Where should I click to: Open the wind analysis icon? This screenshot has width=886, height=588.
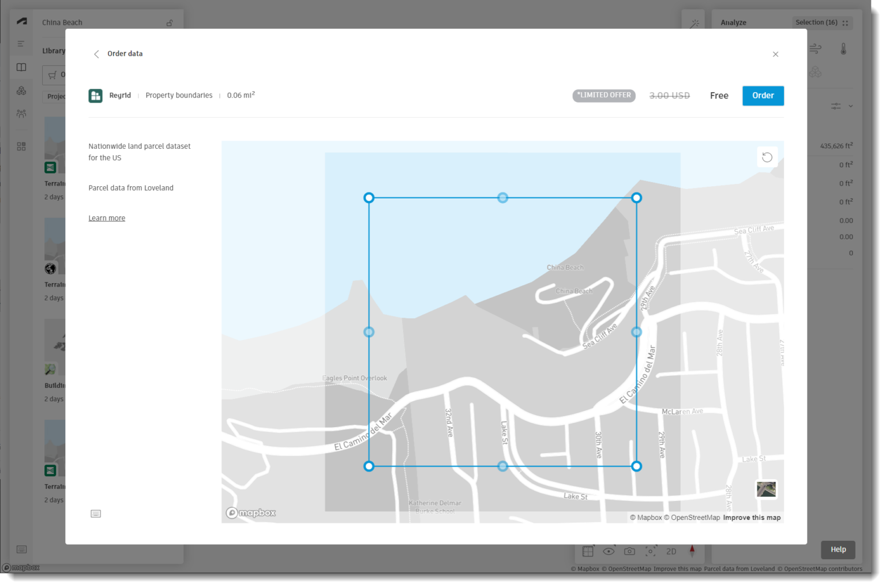815,49
